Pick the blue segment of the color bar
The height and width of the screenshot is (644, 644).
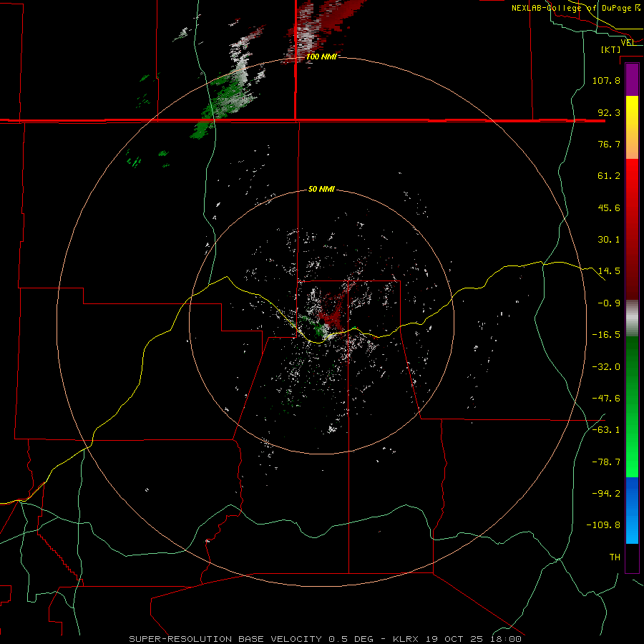click(x=632, y=510)
